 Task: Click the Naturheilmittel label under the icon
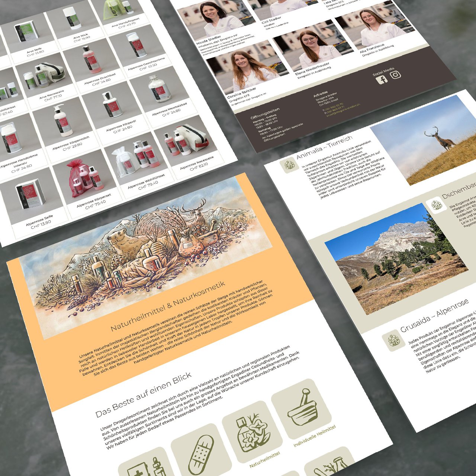(264, 460)
